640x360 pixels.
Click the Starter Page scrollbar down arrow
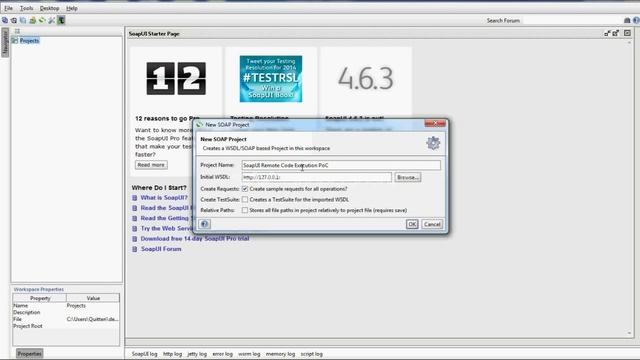click(x=629, y=333)
